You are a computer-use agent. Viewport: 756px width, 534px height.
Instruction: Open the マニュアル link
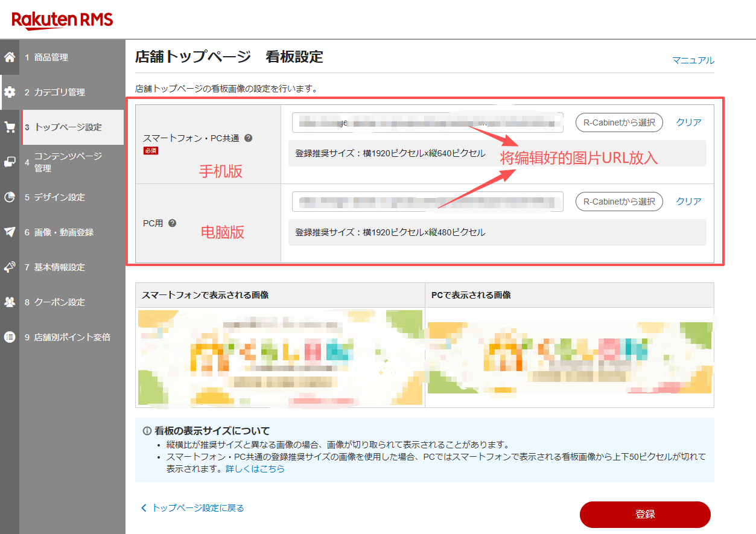[693, 60]
